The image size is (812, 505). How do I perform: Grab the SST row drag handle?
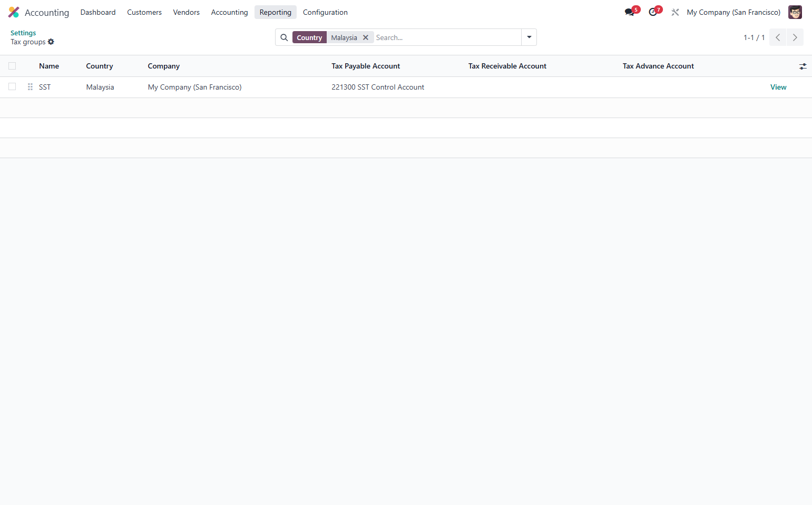click(30, 87)
